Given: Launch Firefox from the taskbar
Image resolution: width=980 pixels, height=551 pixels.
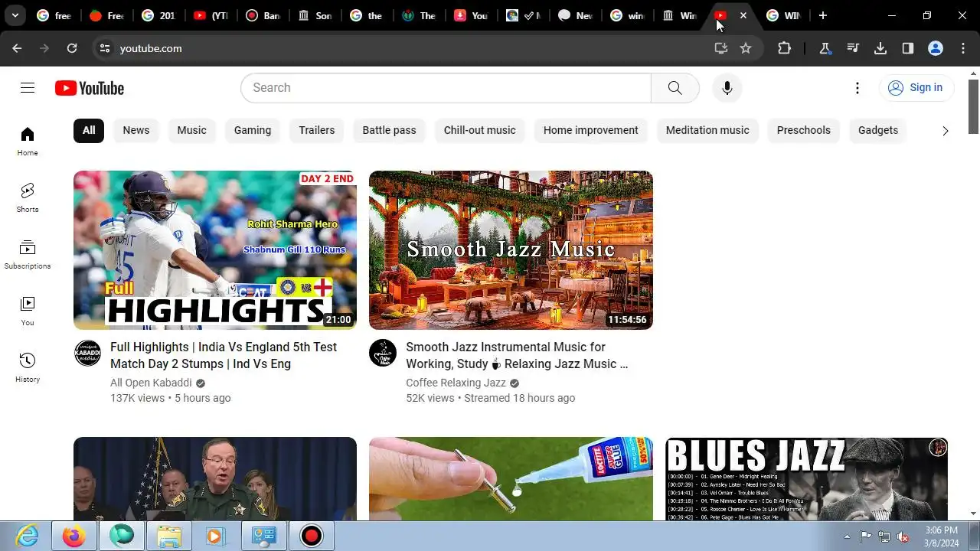Looking at the screenshot, I should pos(74,536).
